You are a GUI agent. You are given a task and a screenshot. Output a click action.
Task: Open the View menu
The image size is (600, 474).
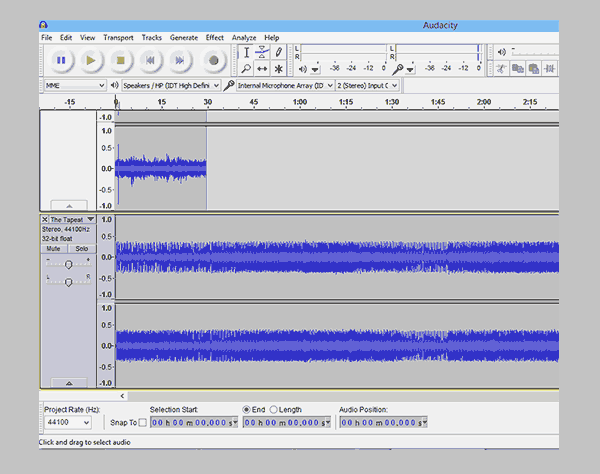coord(87,38)
